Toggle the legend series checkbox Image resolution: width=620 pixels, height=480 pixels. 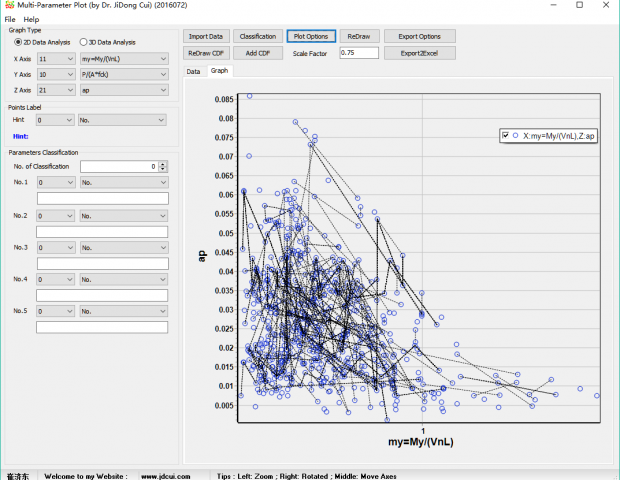click(x=504, y=135)
